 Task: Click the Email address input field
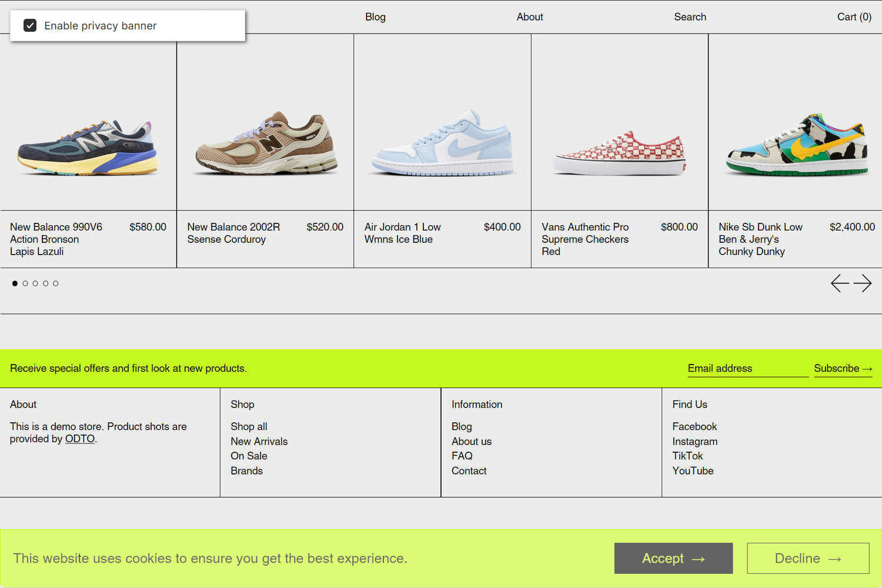747,368
